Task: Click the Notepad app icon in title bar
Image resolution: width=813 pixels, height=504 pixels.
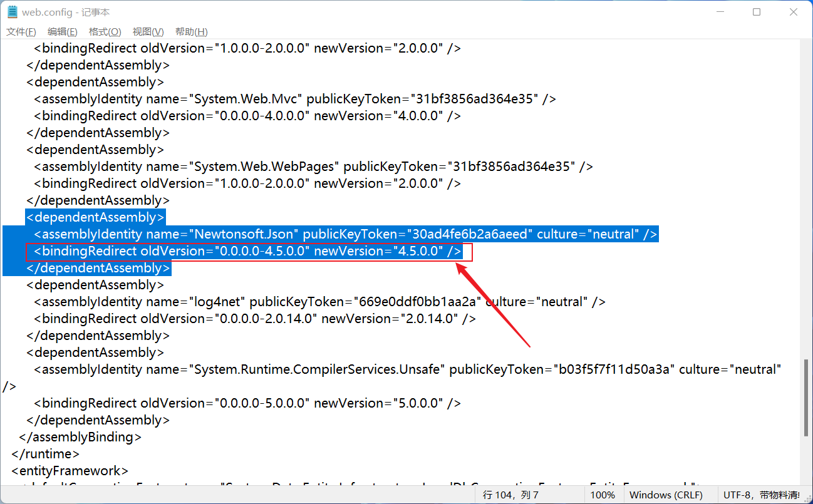Action: [x=13, y=12]
